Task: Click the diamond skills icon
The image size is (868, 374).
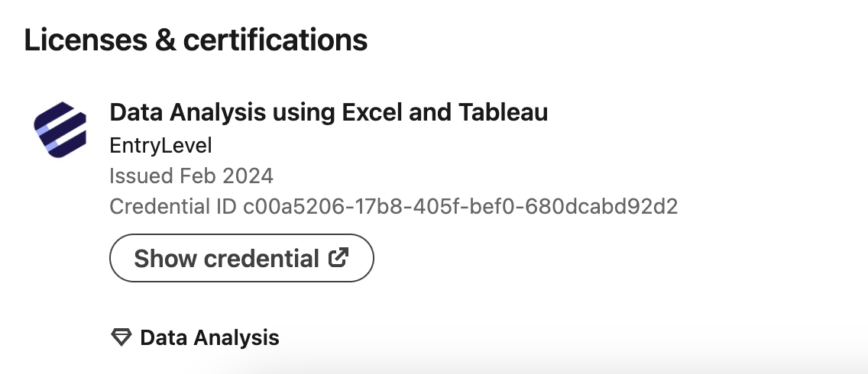Action: pyautogui.click(x=121, y=337)
